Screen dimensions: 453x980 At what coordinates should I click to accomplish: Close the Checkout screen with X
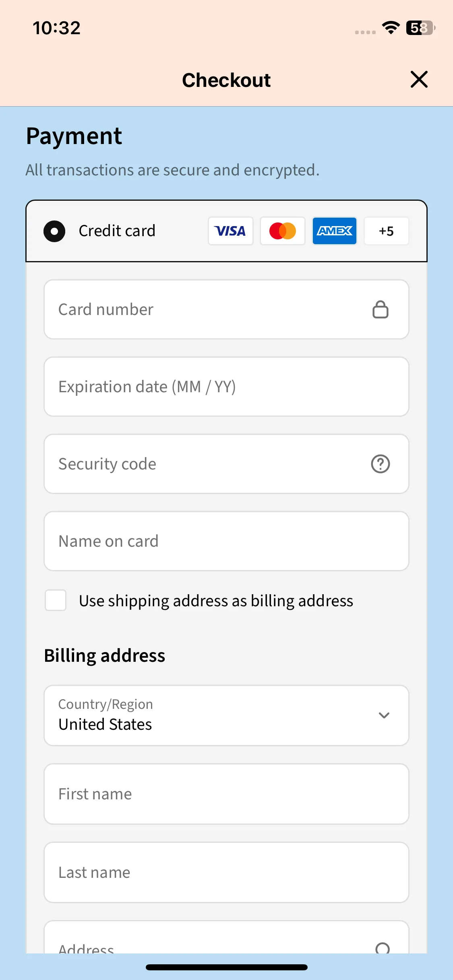pos(419,79)
